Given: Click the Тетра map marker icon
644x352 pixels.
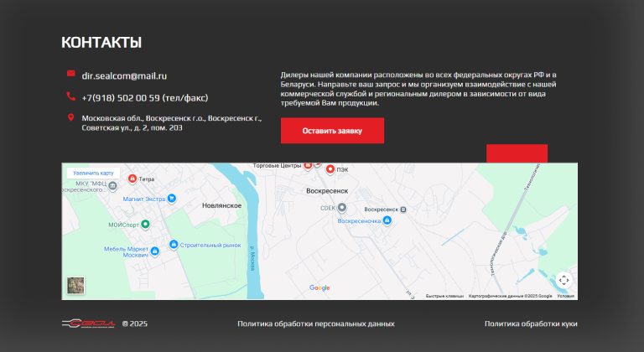Looking at the screenshot, I should (x=132, y=179).
